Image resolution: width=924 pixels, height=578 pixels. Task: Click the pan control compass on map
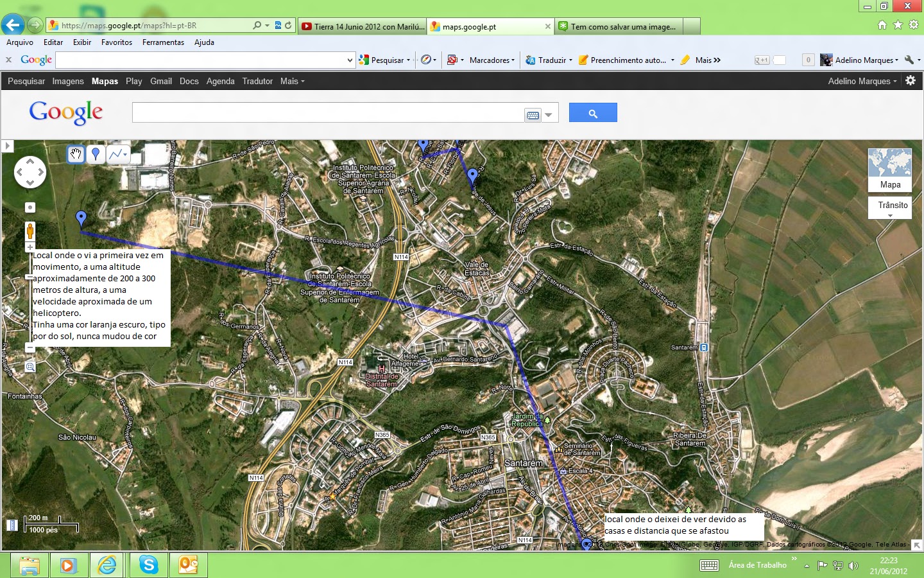coord(30,172)
